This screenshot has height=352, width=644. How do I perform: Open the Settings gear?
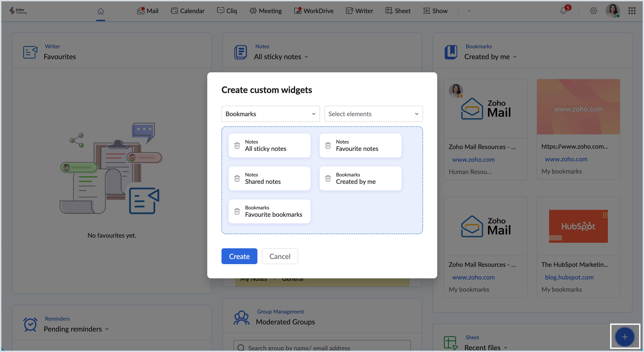[x=594, y=11]
